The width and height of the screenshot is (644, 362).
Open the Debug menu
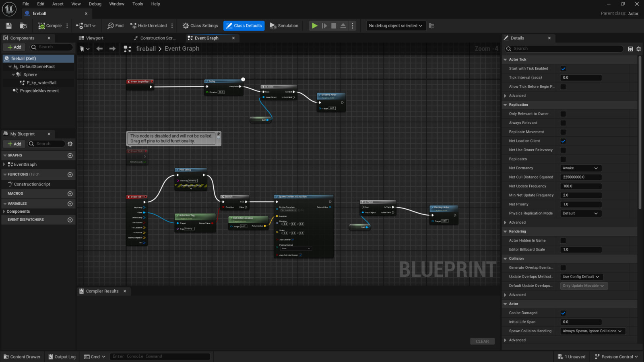(x=95, y=4)
